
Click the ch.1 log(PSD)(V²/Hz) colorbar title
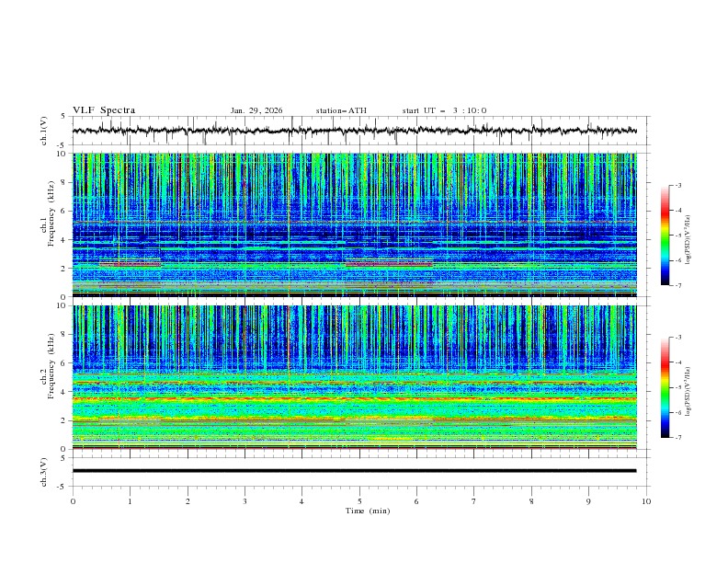pyautogui.click(x=688, y=240)
